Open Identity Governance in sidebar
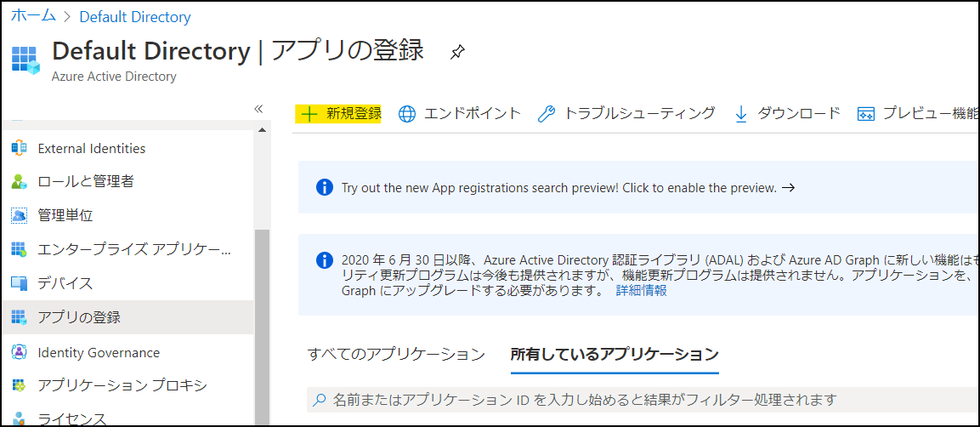Viewport: 980px width, 427px height. point(127,352)
